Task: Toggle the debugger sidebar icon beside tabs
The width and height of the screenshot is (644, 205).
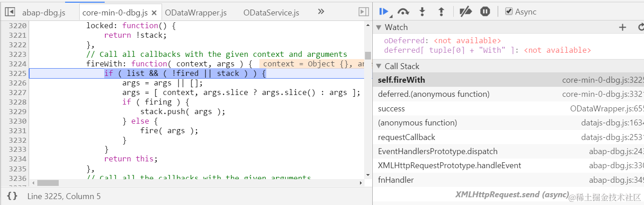Action: [x=363, y=12]
